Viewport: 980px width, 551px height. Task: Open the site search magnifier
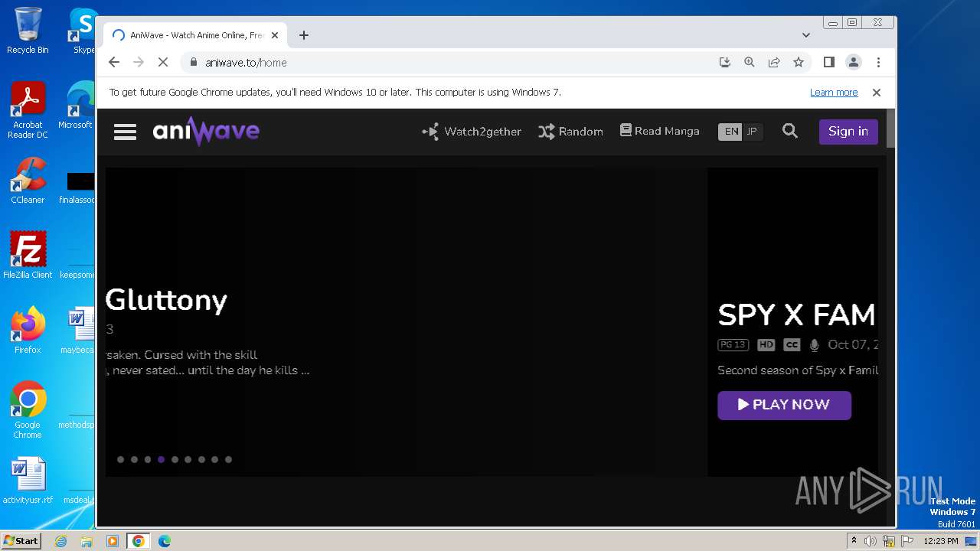pyautogui.click(x=790, y=131)
